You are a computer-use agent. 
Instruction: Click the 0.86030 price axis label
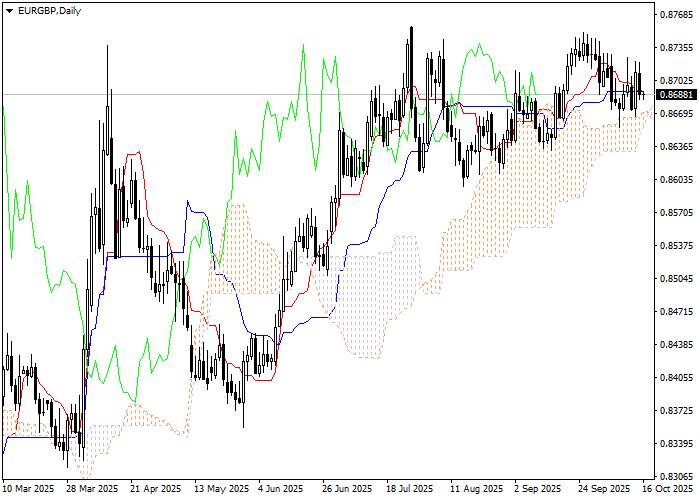(x=676, y=180)
